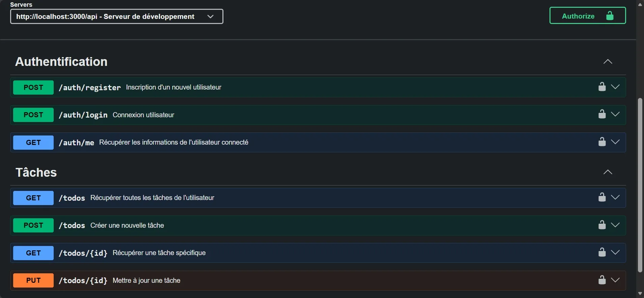Expand the POST /auth/register chevron

click(x=615, y=87)
